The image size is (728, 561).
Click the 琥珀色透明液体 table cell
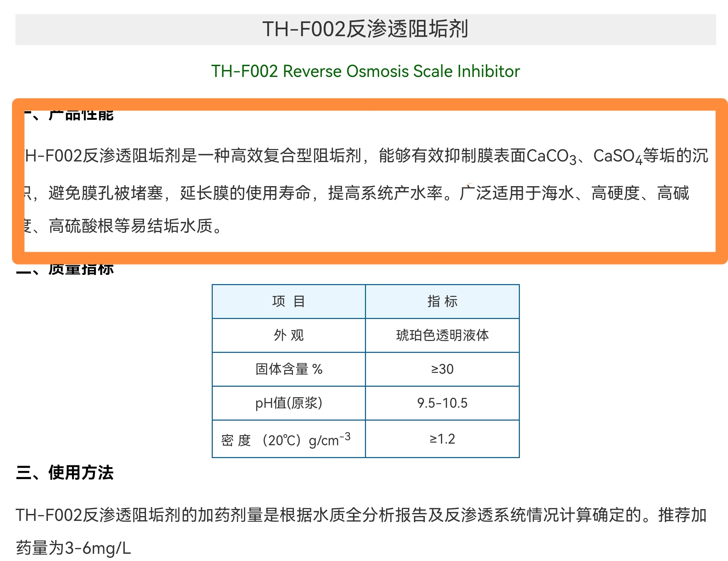(x=442, y=335)
